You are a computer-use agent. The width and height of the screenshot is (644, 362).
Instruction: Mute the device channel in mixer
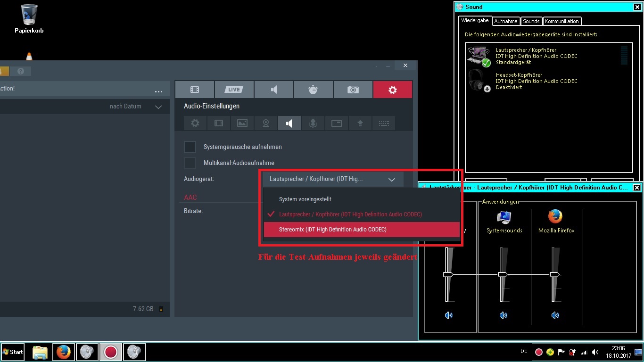449,315
